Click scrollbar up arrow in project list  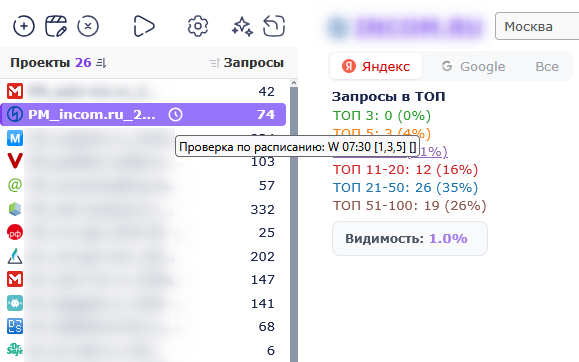(x=294, y=83)
